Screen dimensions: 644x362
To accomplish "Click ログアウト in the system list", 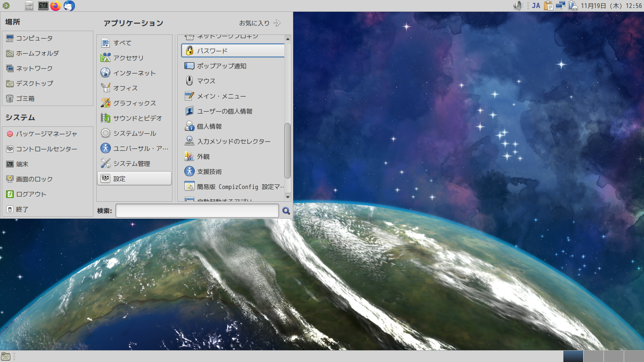I will 48,194.
